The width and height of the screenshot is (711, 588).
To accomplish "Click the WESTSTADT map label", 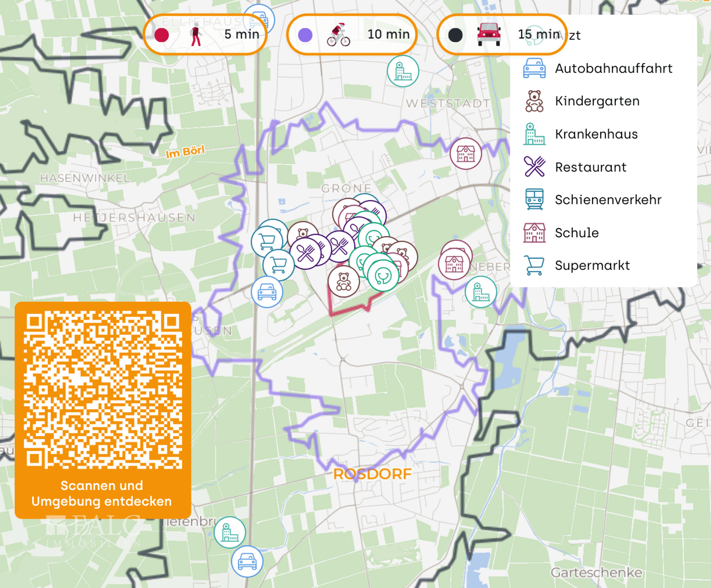I will (x=448, y=103).
